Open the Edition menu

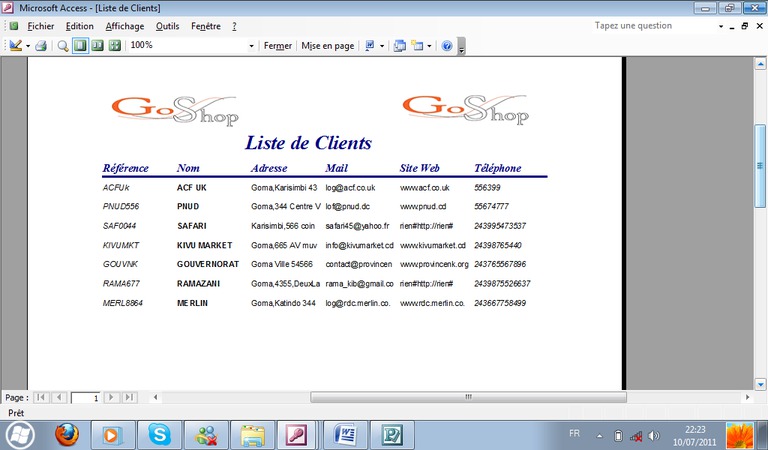[79, 26]
